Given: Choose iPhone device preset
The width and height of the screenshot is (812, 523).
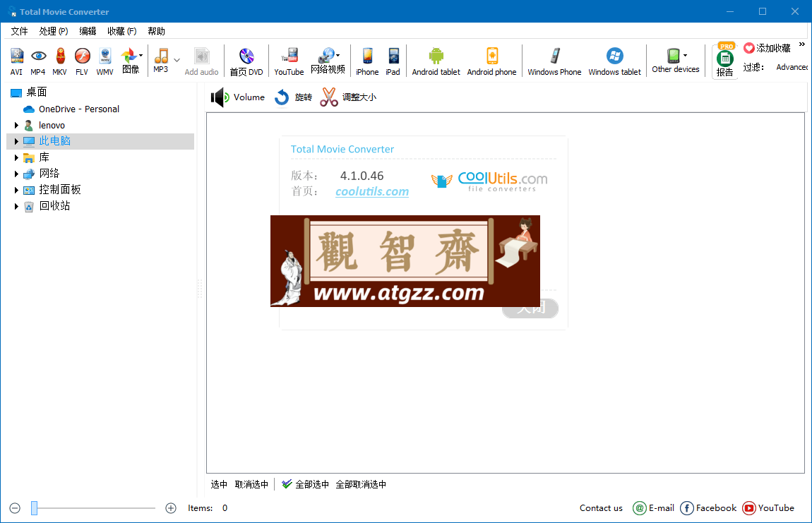Looking at the screenshot, I should (367, 61).
